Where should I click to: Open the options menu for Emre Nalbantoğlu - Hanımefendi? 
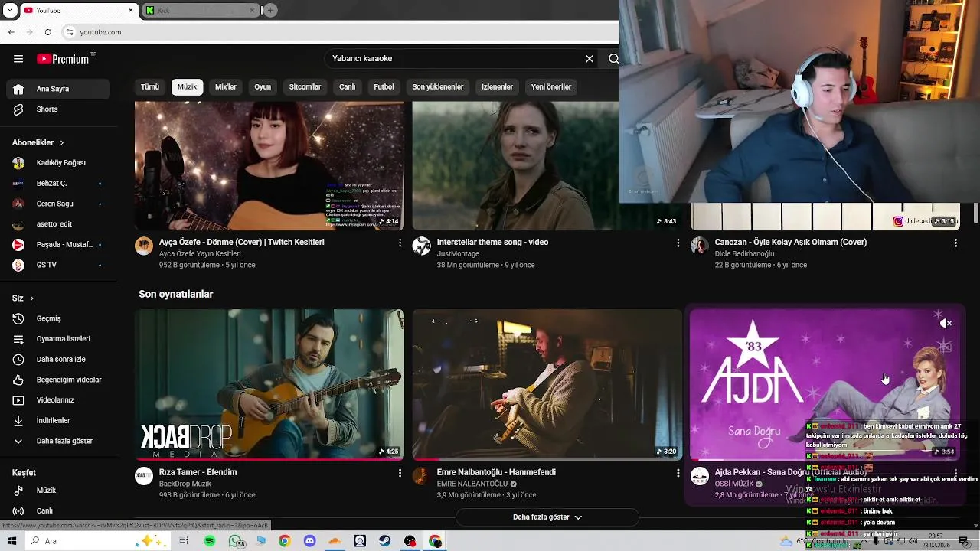[x=678, y=473]
